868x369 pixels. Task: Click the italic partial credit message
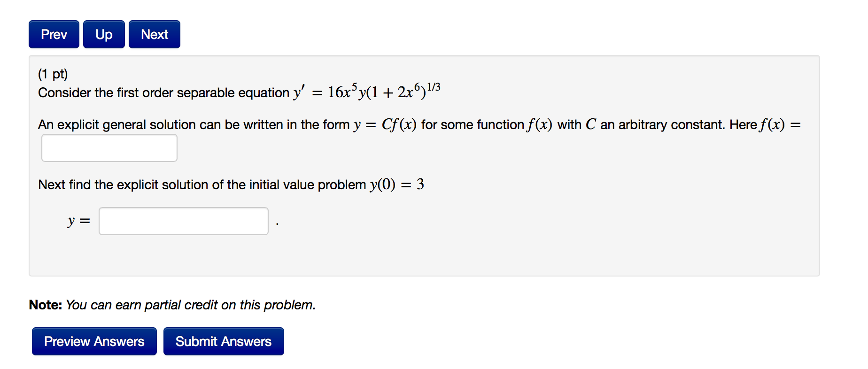(190, 305)
